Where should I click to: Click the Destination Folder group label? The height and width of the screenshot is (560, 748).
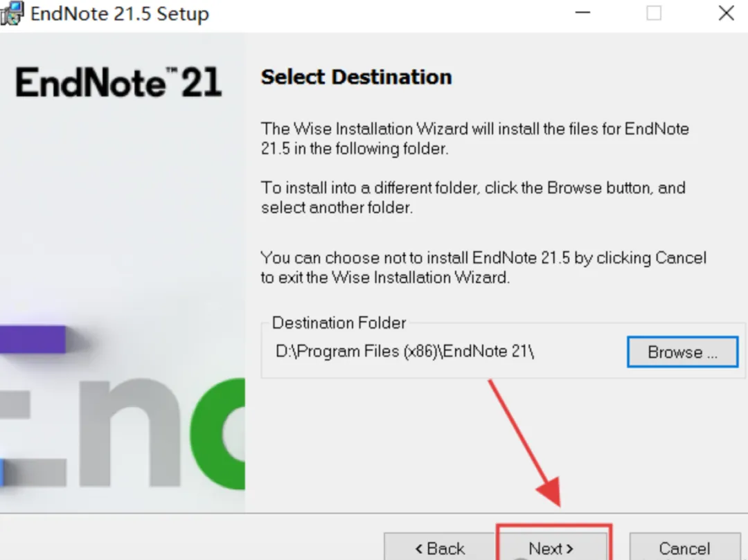(x=339, y=323)
